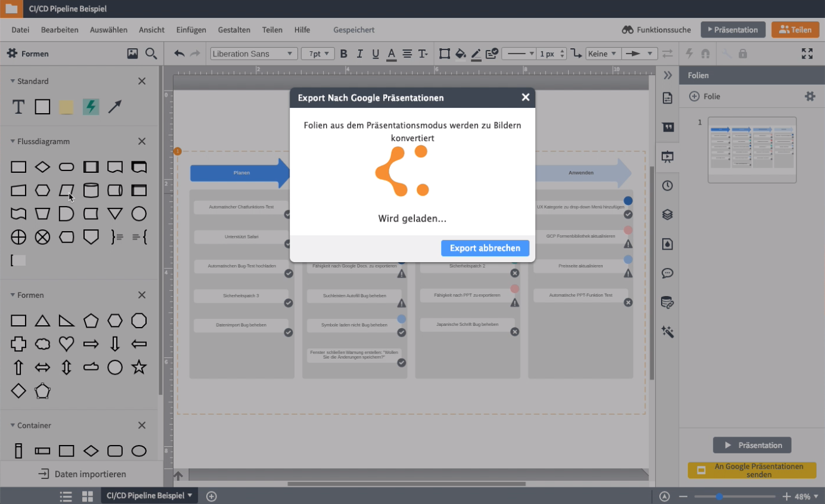Click the orange Teilen button

click(x=795, y=30)
